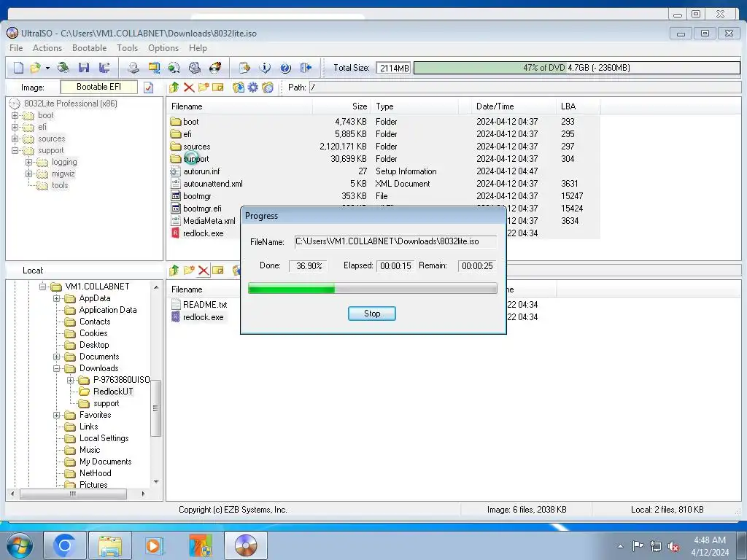
Task: Expand P-9763860UISO folder node
Action: 71,380
